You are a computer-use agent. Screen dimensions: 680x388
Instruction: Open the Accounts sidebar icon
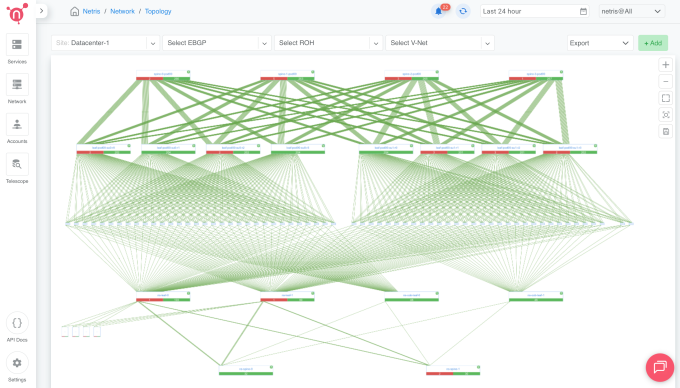pos(17,124)
